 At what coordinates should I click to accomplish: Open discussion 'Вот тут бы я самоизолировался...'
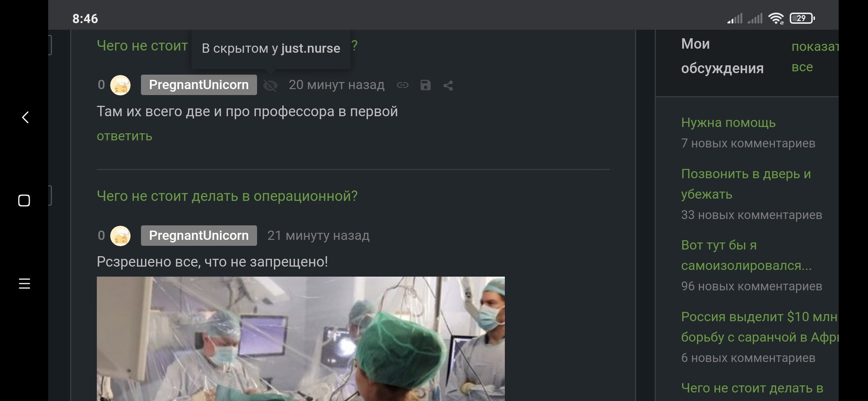tap(746, 255)
